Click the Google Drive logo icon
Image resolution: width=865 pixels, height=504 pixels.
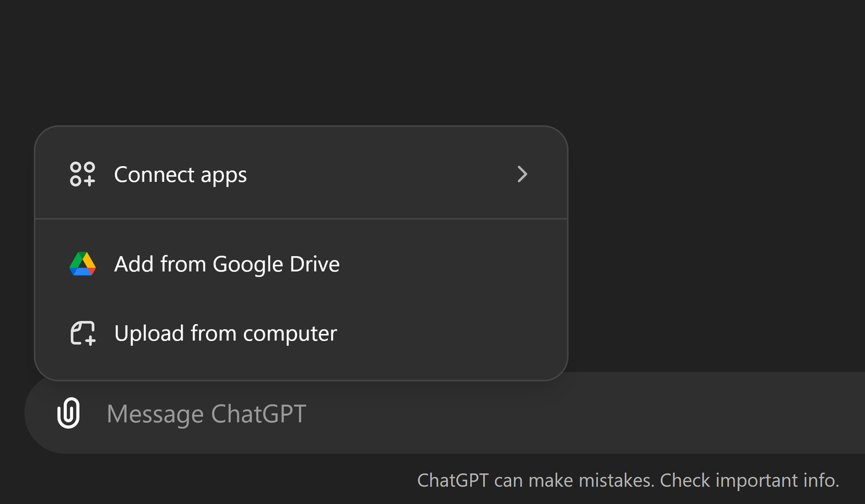(x=82, y=264)
